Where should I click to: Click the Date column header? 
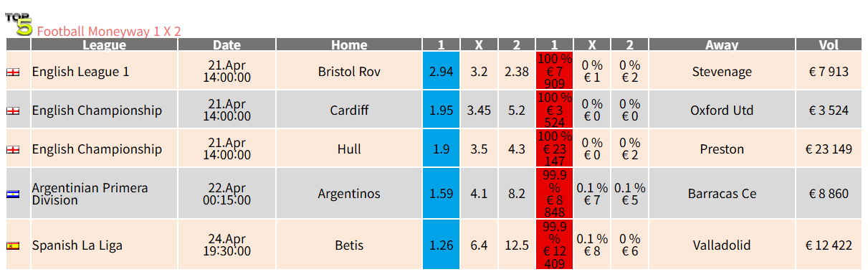[226, 44]
